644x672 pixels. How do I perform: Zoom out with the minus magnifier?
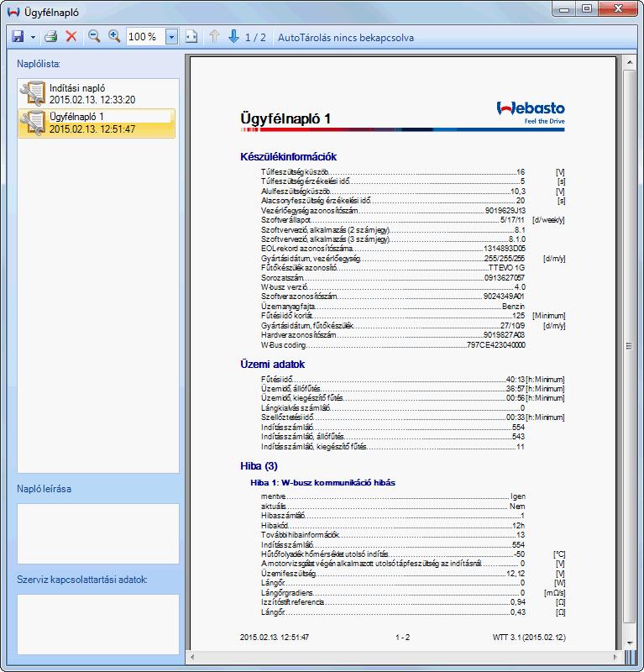[94, 36]
